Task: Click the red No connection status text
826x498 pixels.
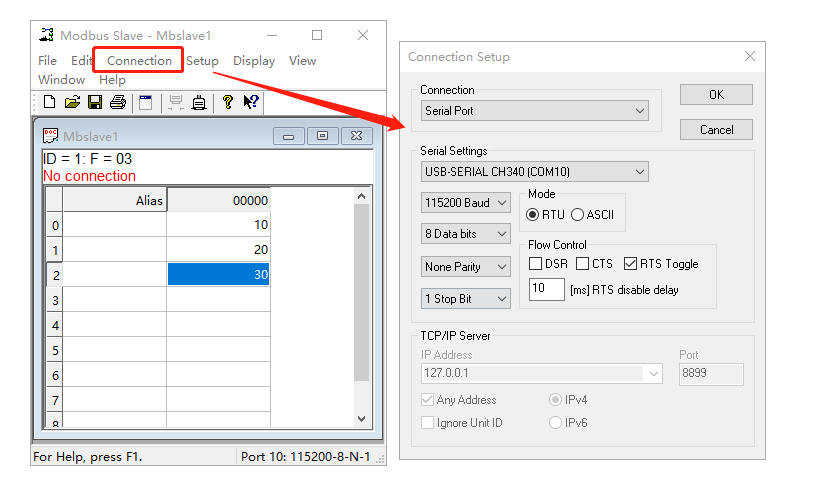Action: point(90,176)
